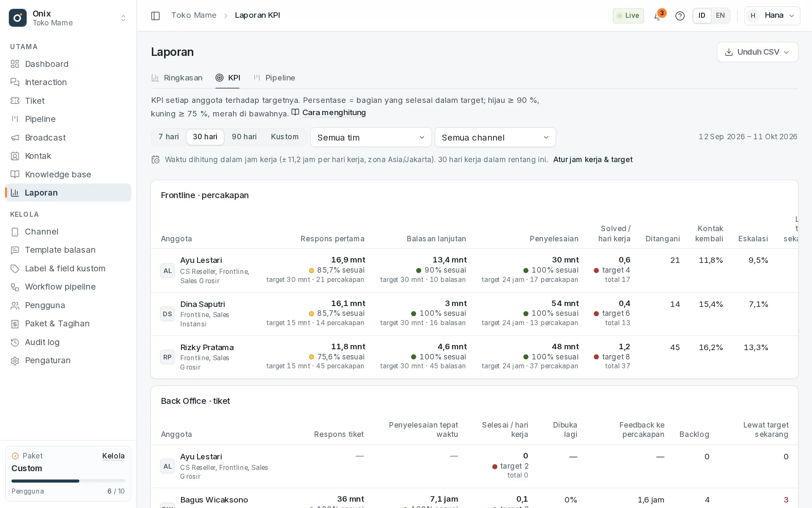Select the Kustom date range

[x=285, y=137]
